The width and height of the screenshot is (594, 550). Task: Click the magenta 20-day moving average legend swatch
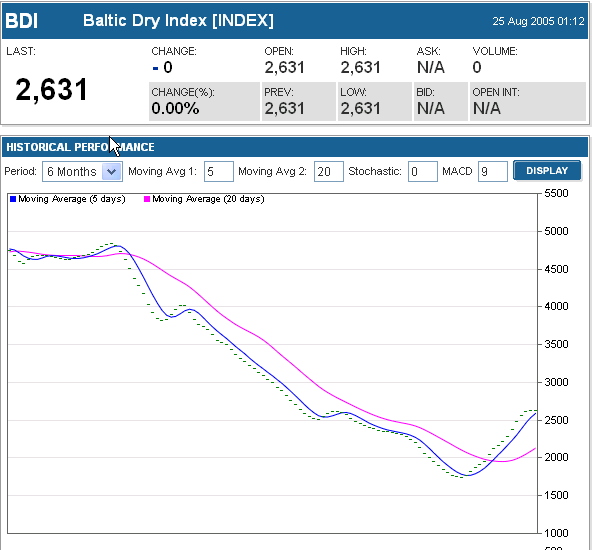click(147, 199)
